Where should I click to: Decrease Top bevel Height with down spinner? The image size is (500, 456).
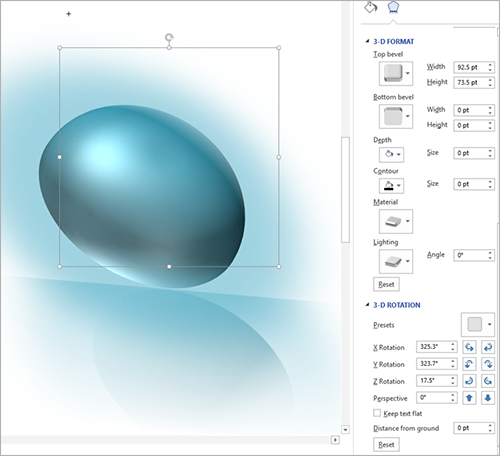[490, 85]
